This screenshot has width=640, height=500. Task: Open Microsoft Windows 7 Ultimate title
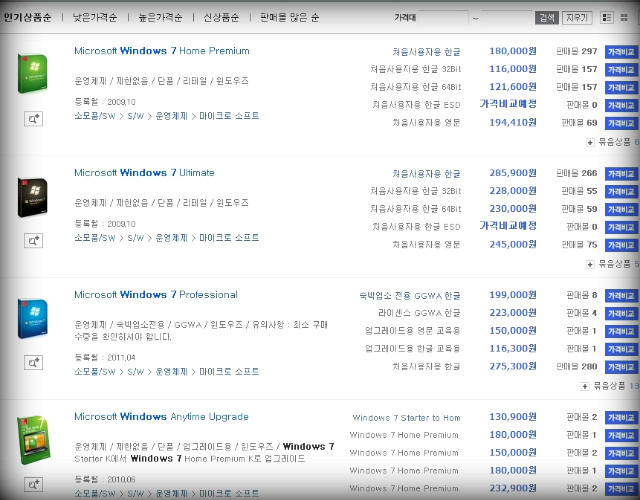[x=144, y=173]
